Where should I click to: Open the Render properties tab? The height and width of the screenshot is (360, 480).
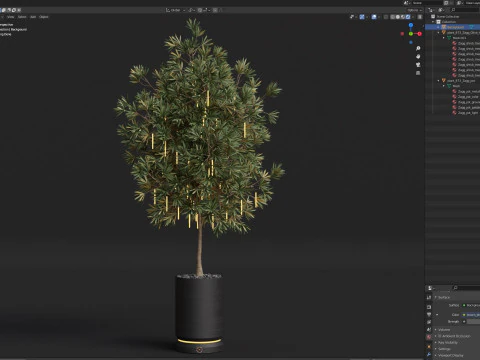point(429,307)
